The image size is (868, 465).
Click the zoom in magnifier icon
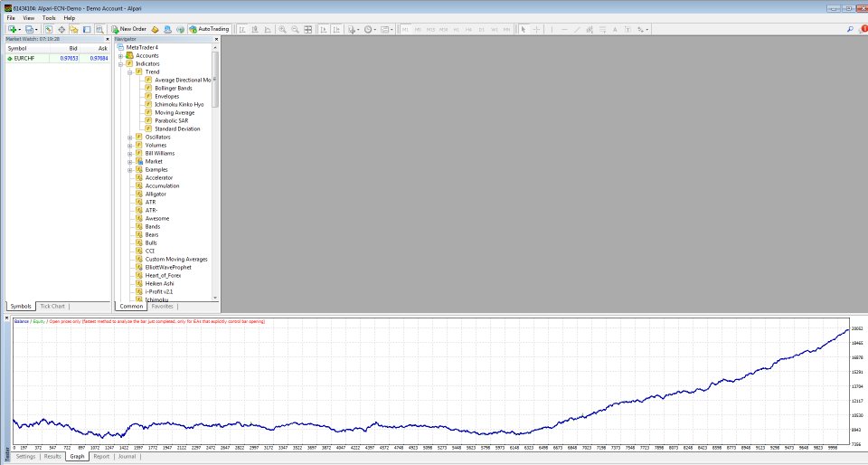tap(282, 29)
